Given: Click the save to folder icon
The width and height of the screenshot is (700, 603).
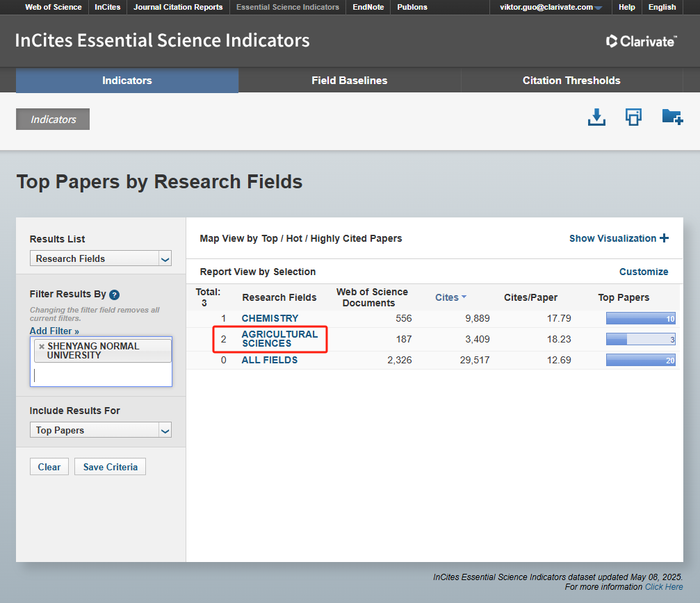Looking at the screenshot, I should [x=671, y=117].
